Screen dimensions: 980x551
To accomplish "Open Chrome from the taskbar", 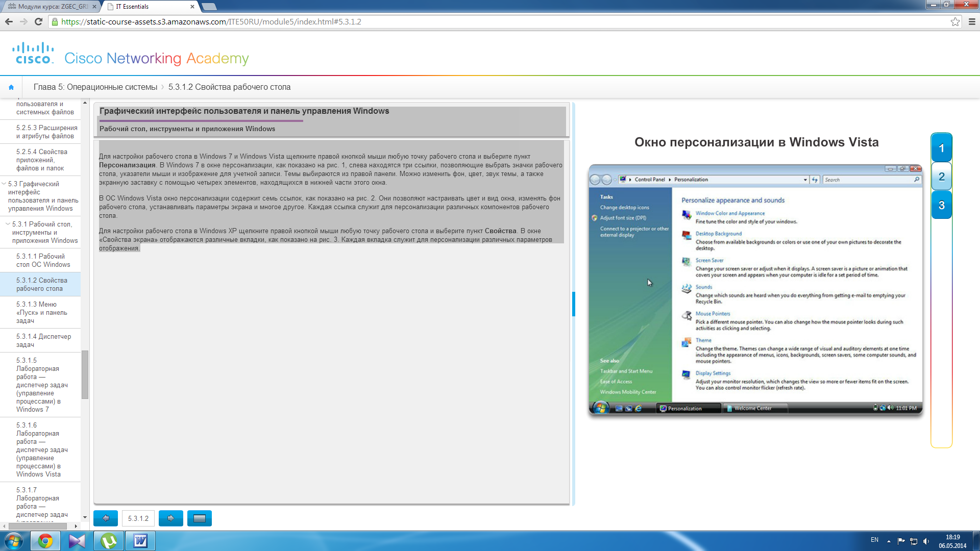I will [x=45, y=541].
